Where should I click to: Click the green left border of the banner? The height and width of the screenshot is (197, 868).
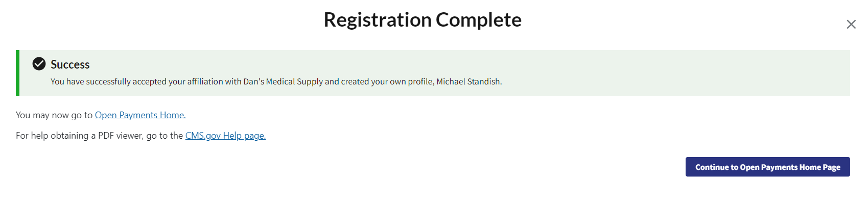click(x=17, y=73)
